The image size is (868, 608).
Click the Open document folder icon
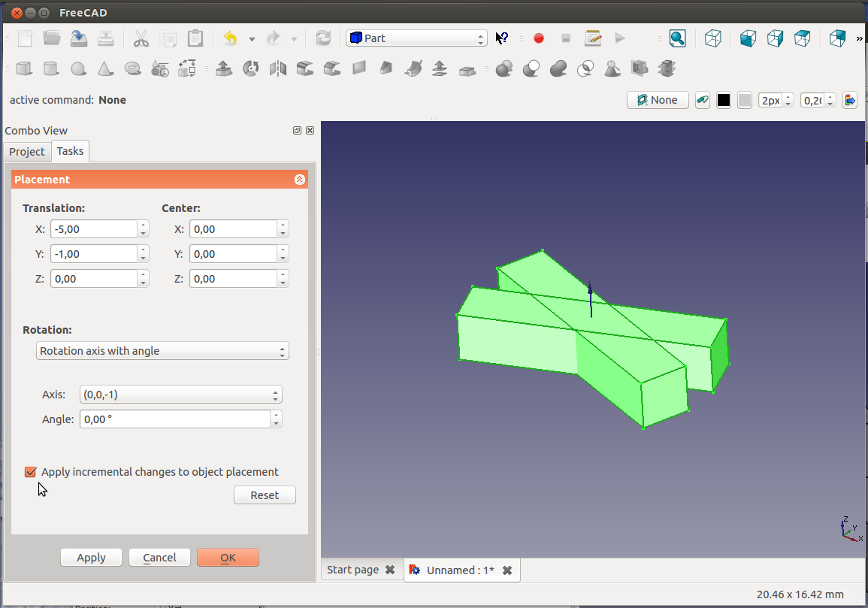click(52, 38)
